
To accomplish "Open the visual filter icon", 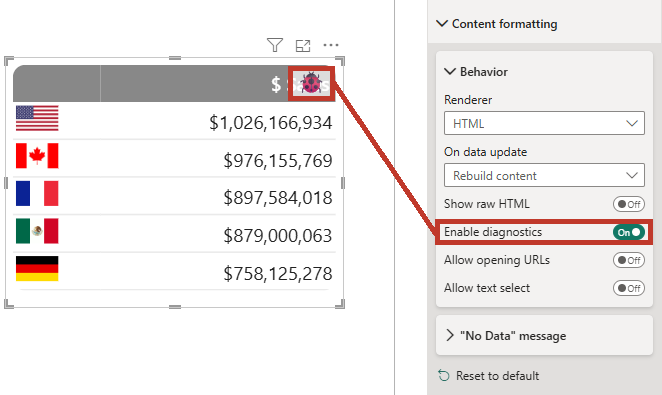I will pos(275,45).
